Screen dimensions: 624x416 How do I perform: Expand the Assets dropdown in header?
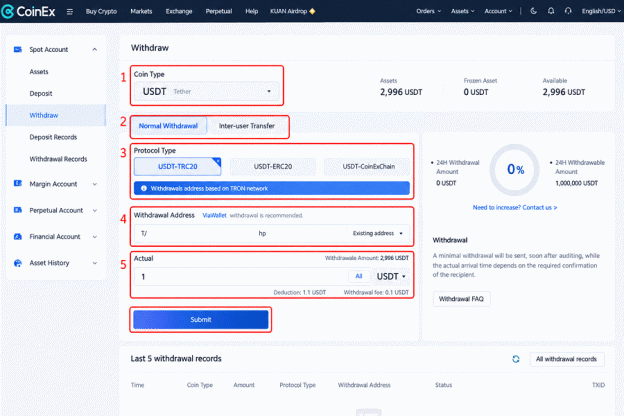462,11
